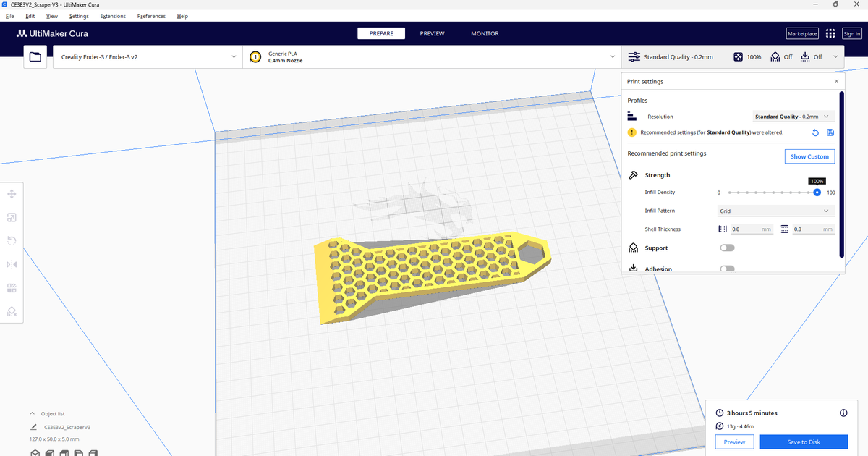Click the Save to Disk button

pyautogui.click(x=804, y=442)
